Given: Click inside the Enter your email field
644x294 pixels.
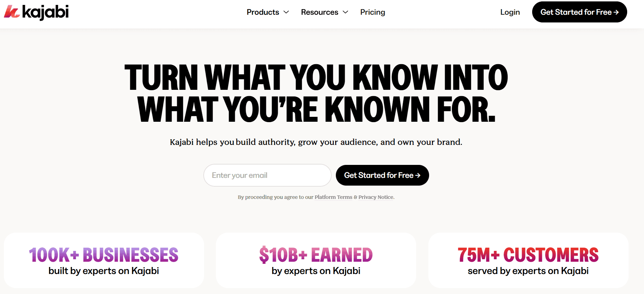Looking at the screenshot, I should 267,175.
